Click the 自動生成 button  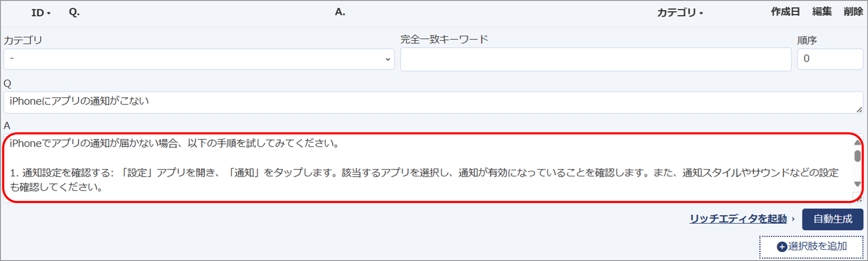[x=832, y=219]
